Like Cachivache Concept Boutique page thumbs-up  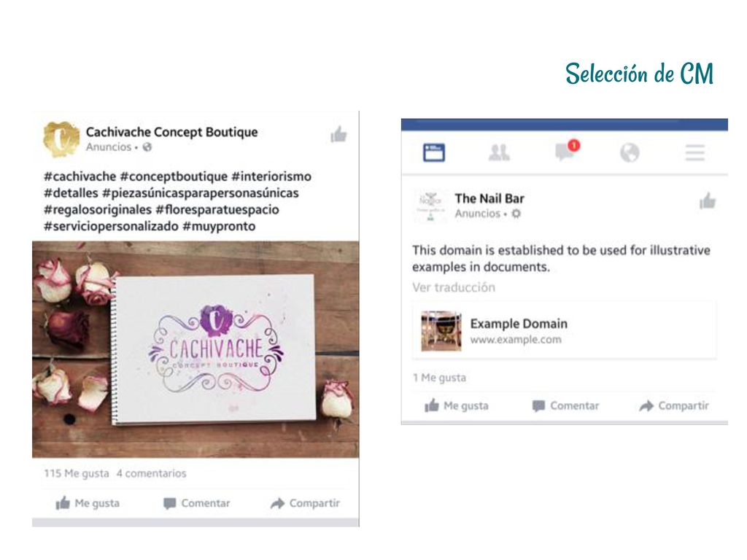[x=338, y=134]
